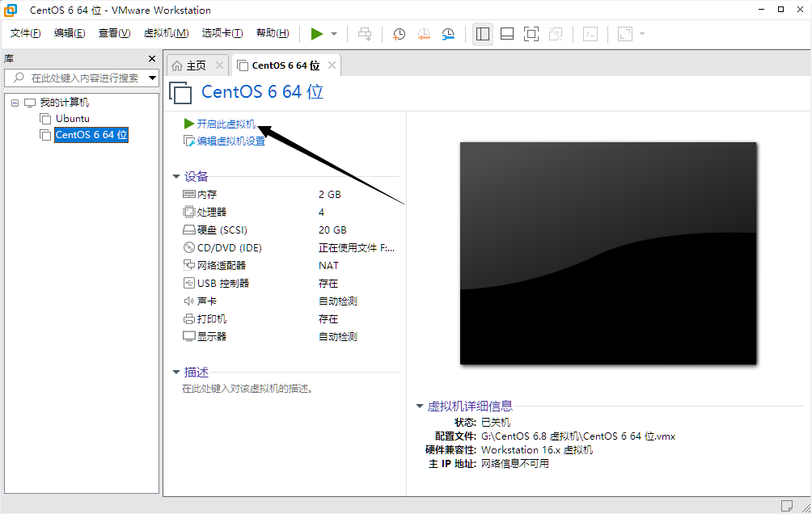
Task: Click the stretch guest display icon
Action: 625,34
